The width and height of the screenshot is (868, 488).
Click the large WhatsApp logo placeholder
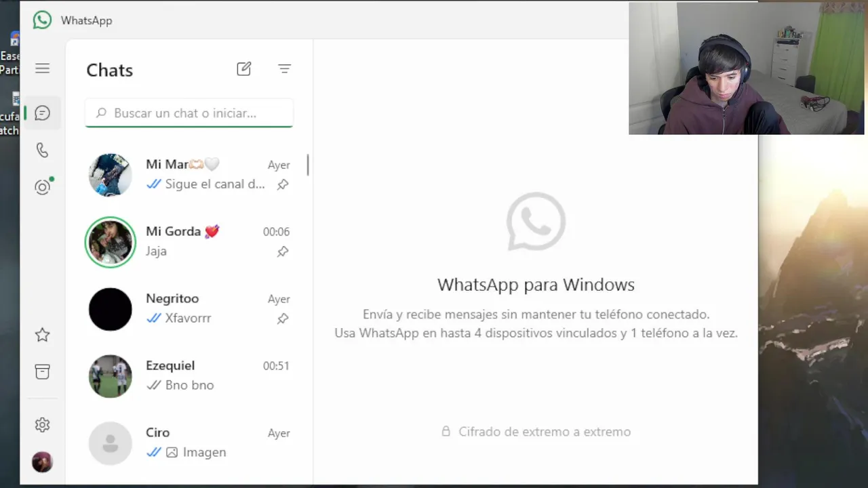point(536,222)
